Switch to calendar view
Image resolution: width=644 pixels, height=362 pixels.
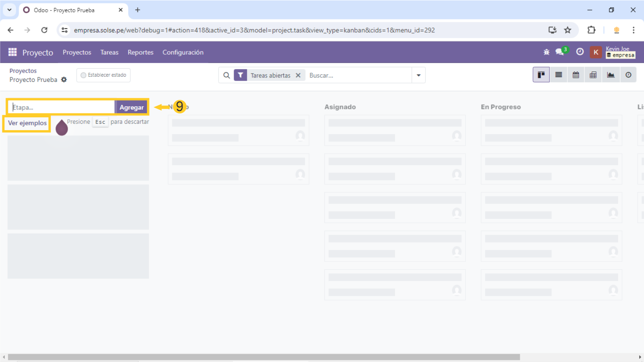point(576,75)
